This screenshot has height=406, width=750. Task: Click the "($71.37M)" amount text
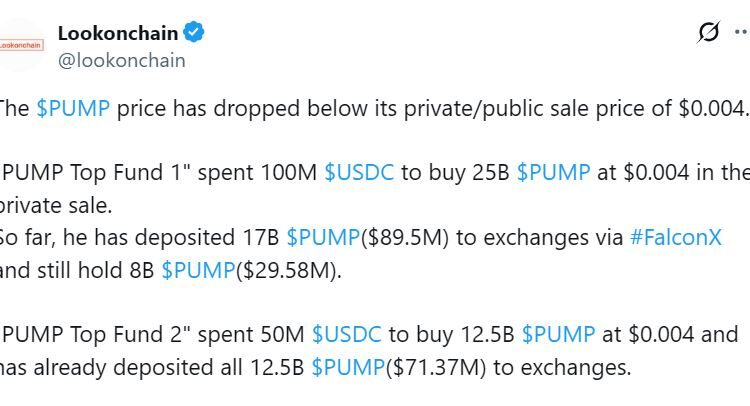coord(436,367)
